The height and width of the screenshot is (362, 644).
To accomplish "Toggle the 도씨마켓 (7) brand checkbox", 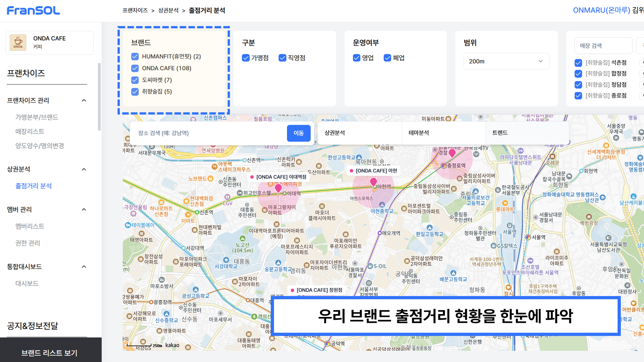I will pos(135,80).
